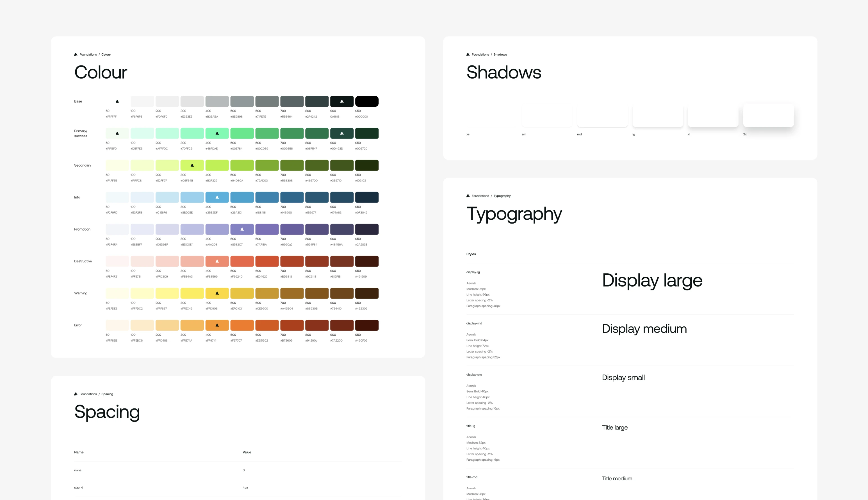Click the logo icon beside Foundations / Shadows breadcrumb
This screenshot has width=868, height=500.
click(468, 54)
